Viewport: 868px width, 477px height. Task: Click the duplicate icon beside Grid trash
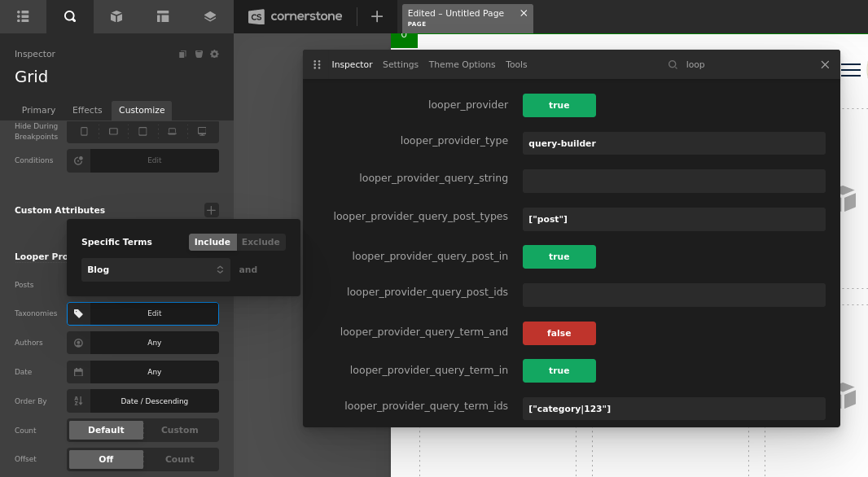pos(182,55)
